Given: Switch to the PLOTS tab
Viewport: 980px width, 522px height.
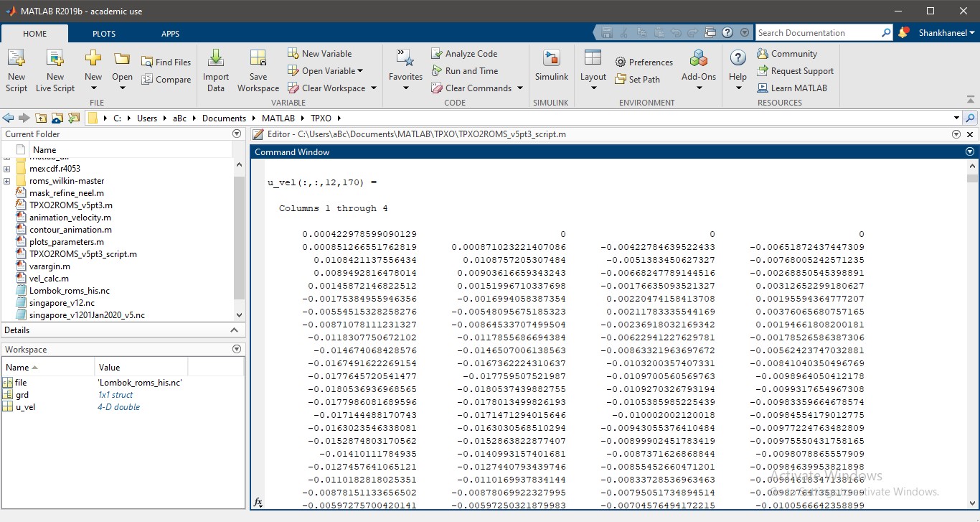Looking at the screenshot, I should (103, 34).
